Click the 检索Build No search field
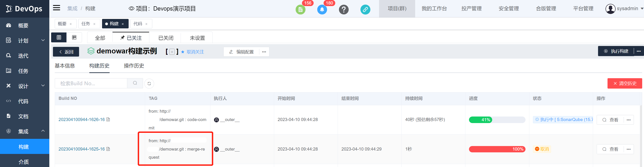The image size is (644, 167). [91, 83]
